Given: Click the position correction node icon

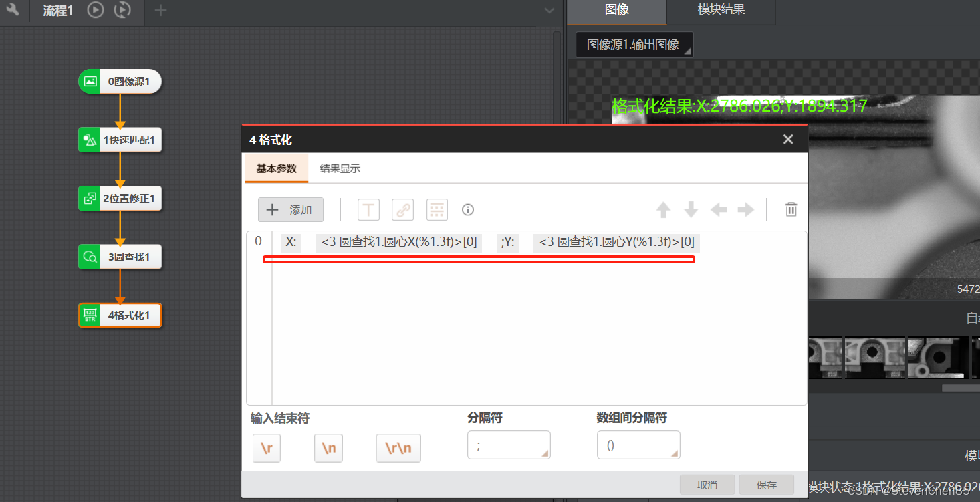Looking at the screenshot, I should point(90,198).
